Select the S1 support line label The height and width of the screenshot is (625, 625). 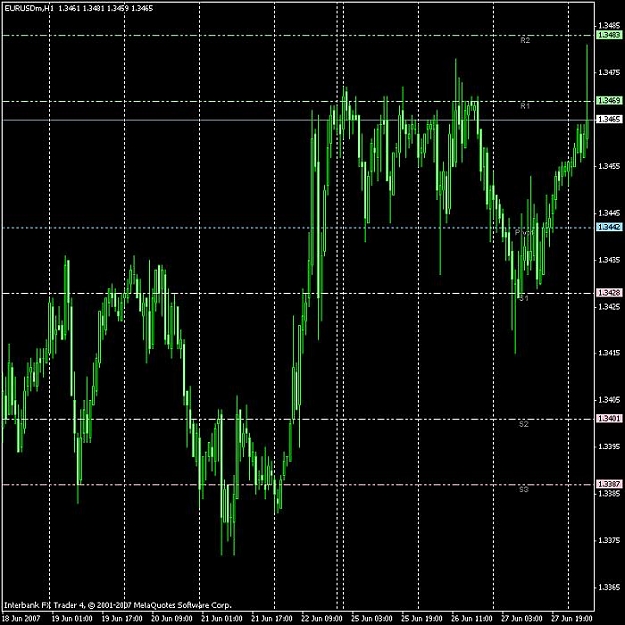tap(524, 298)
